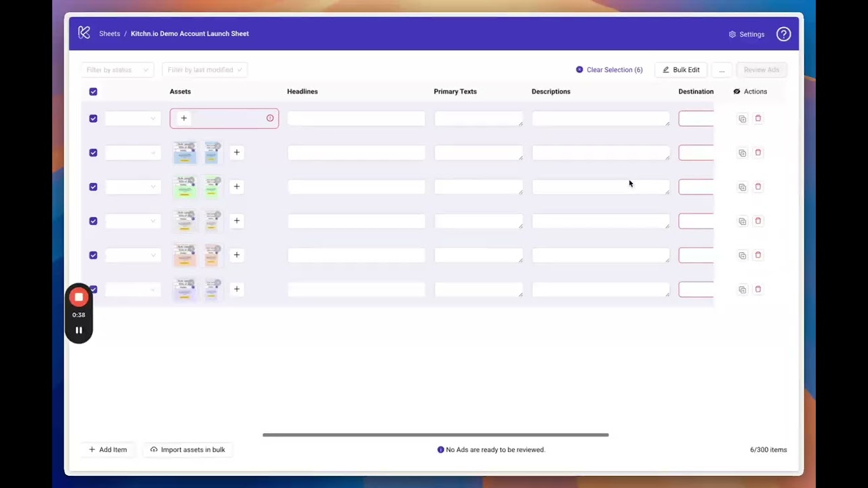The width and height of the screenshot is (868, 488).
Task: Open the Filter by last modified dropdown
Action: (x=204, y=70)
